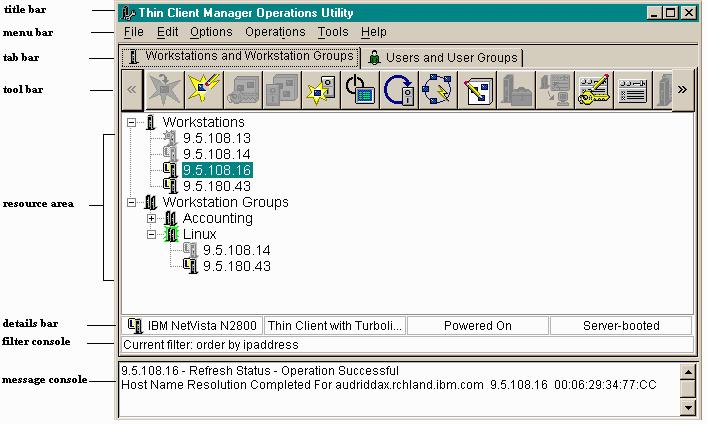Click the 'Thin Client with Turboli...' details cell

point(335,326)
